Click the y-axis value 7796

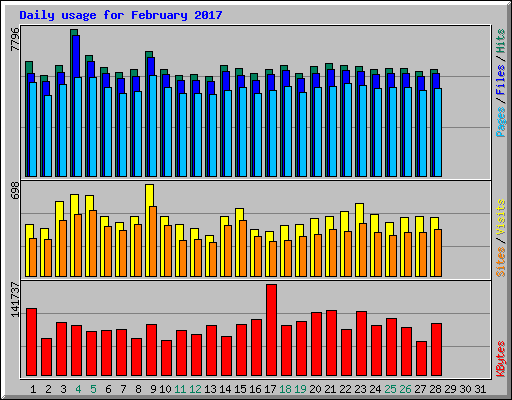[x=15, y=39]
